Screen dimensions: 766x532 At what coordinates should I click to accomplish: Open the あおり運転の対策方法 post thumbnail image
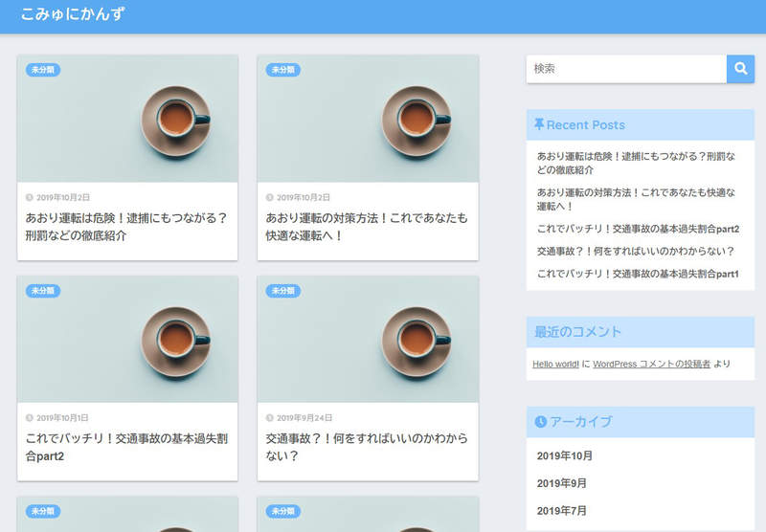pos(368,119)
